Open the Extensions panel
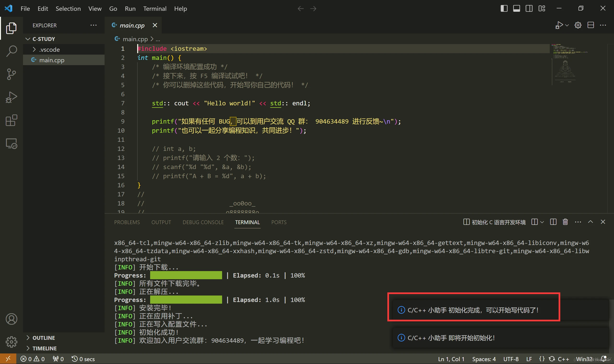Viewport: 614px width, 364px height. [11, 120]
